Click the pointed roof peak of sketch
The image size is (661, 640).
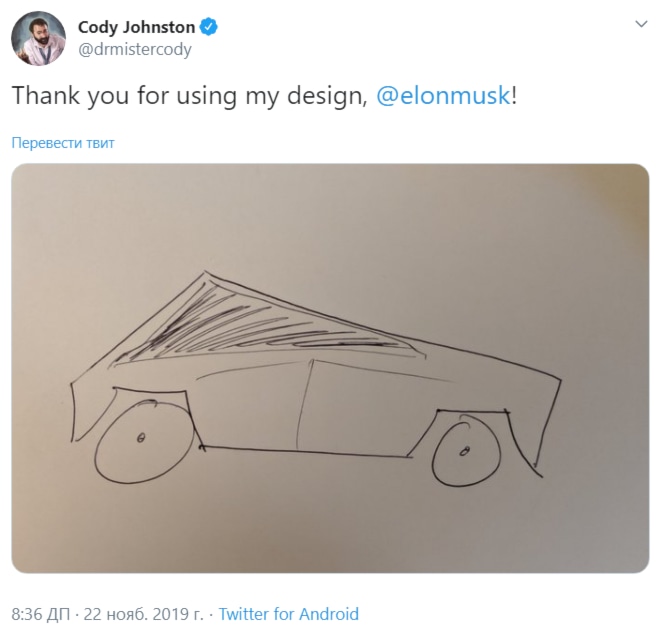click(205, 275)
